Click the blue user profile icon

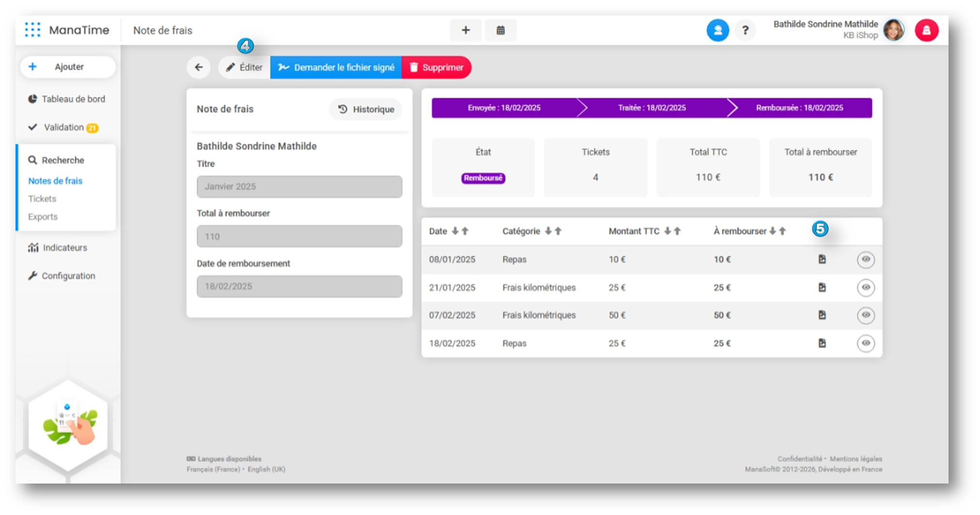pos(717,30)
